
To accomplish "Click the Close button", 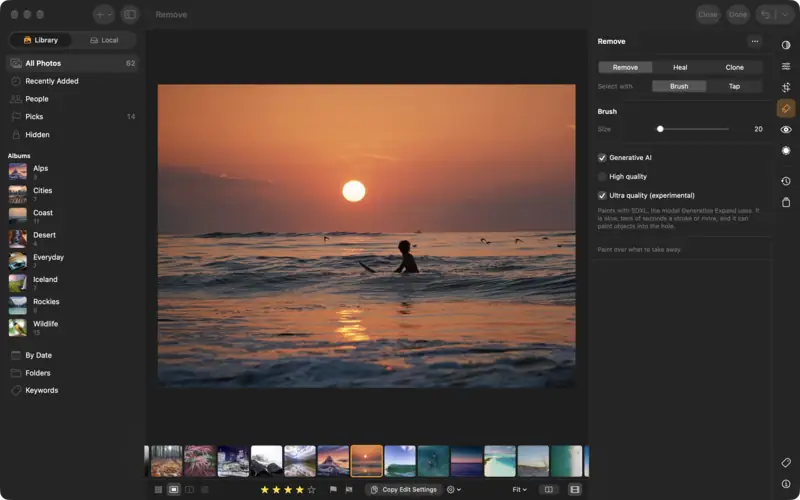I will (x=708, y=14).
